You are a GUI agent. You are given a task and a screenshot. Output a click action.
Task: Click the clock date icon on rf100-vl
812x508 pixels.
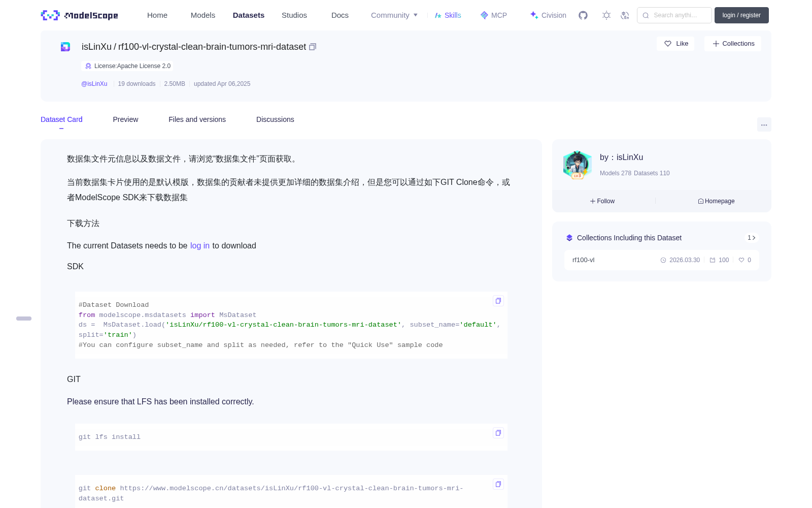tap(663, 260)
